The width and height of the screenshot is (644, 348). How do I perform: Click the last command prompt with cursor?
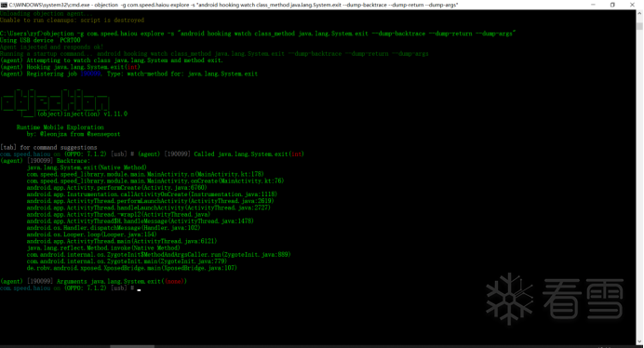(71, 288)
